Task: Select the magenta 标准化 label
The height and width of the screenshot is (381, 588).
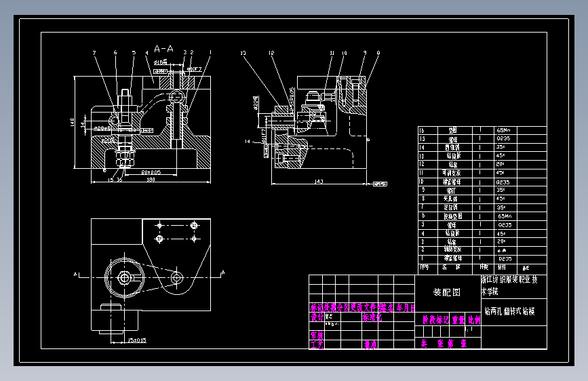Action: [x=372, y=318]
